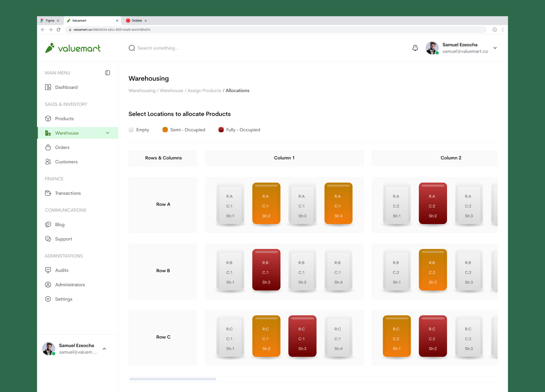Collapse the sidebar using the panel icon
545x392 pixels.
coord(108,73)
